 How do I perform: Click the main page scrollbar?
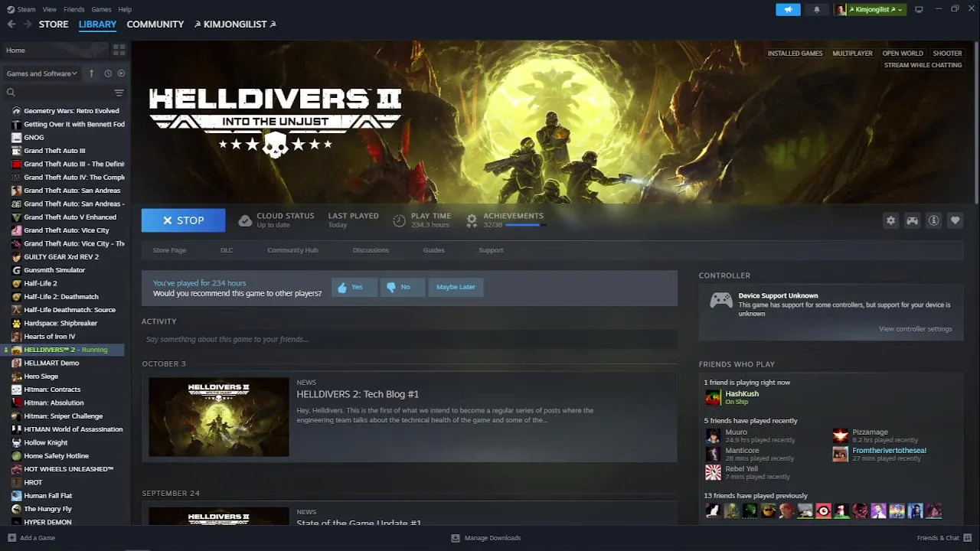[976, 122]
